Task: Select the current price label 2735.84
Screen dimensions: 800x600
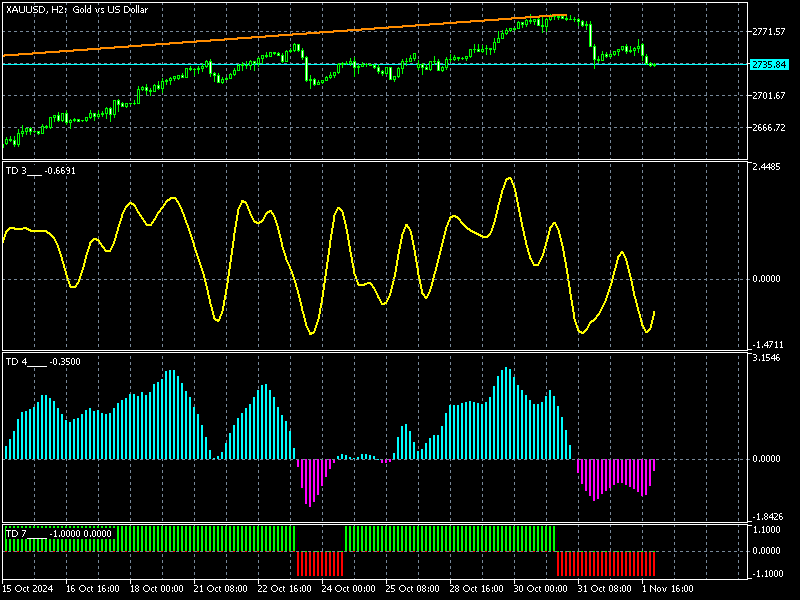Action: [x=769, y=65]
